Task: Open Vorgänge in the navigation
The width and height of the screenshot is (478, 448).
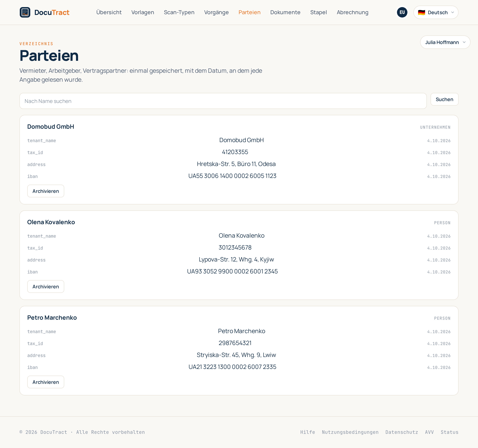Action: (x=216, y=12)
